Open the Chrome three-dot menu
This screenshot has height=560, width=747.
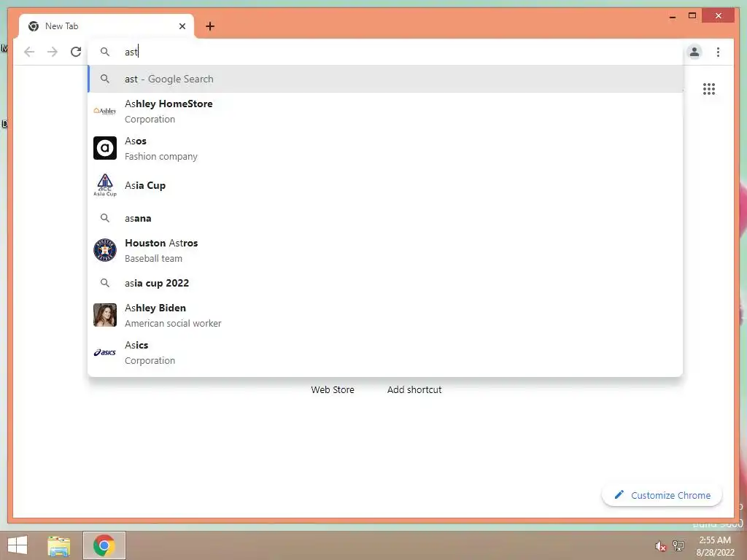coord(718,52)
